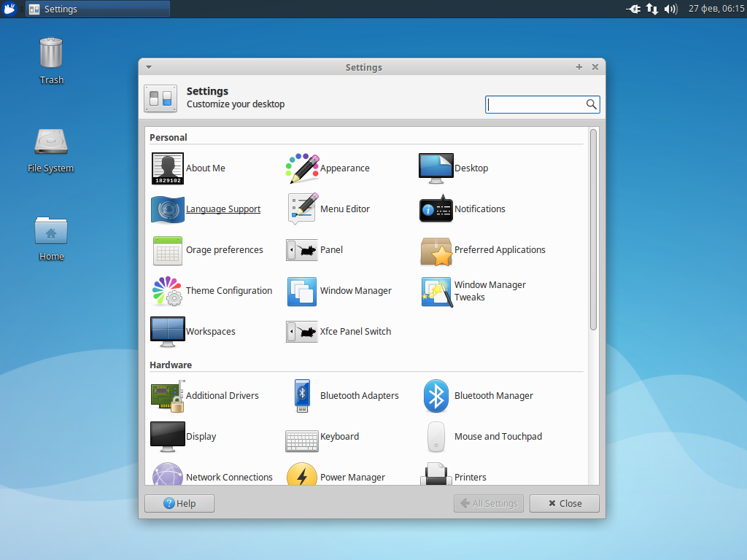Open Window Manager Tweaks icon
Viewport: 747px width, 560px height.
[436, 292]
